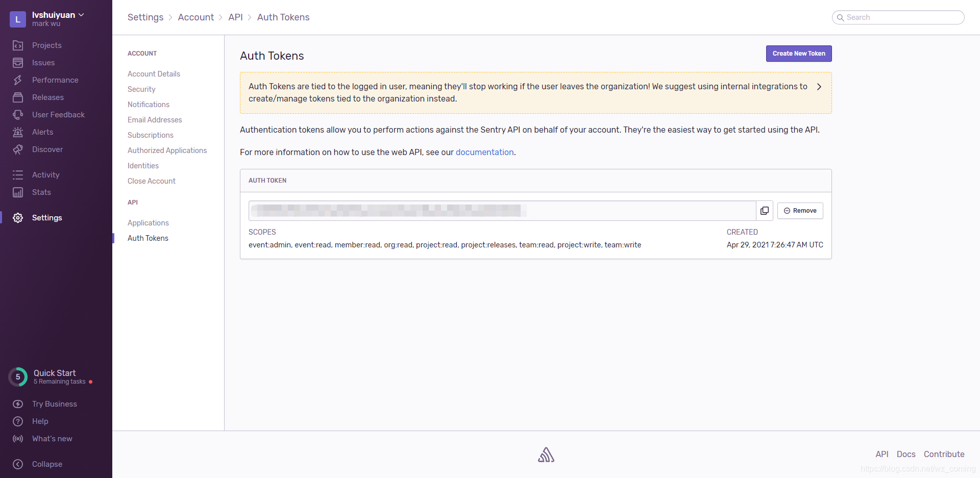Select Auth Tokens in API menu

148,238
